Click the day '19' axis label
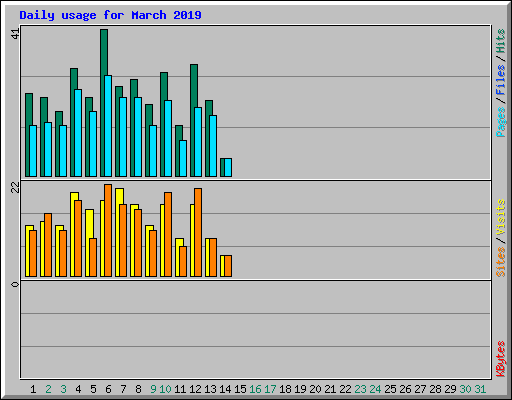 point(300,389)
